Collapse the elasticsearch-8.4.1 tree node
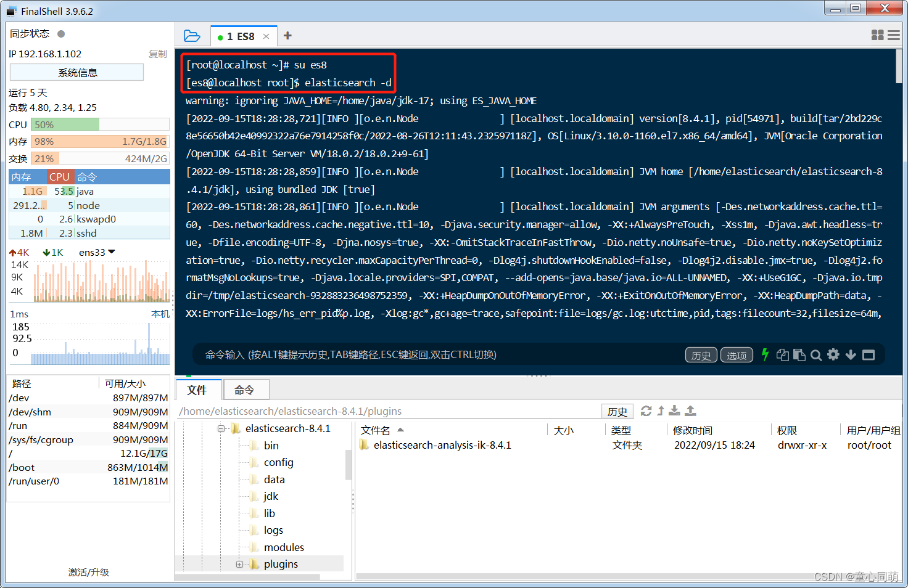This screenshot has height=588, width=908. click(x=221, y=428)
